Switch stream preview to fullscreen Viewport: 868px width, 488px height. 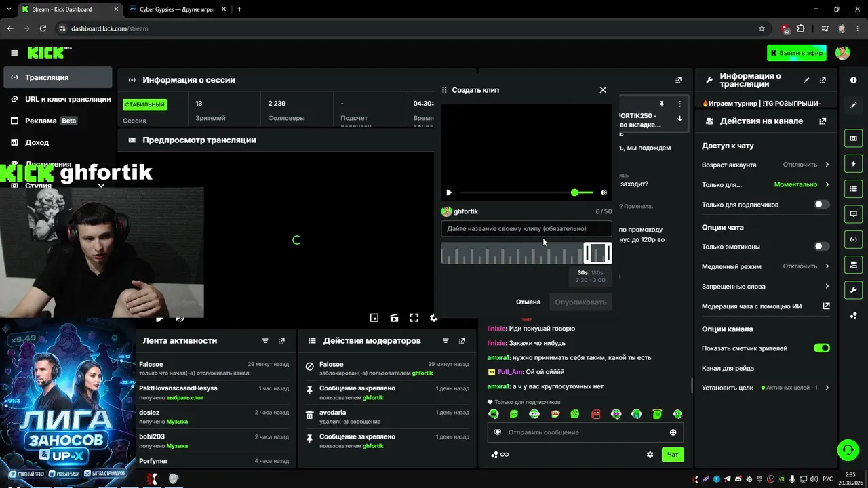coord(414,318)
